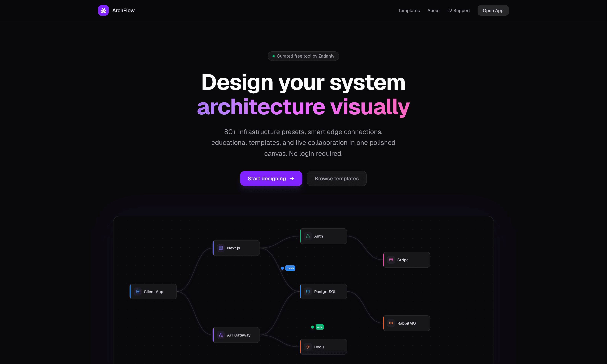Click Start designing
The width and height of the screenshot is (607, 364).
[271, 178]
